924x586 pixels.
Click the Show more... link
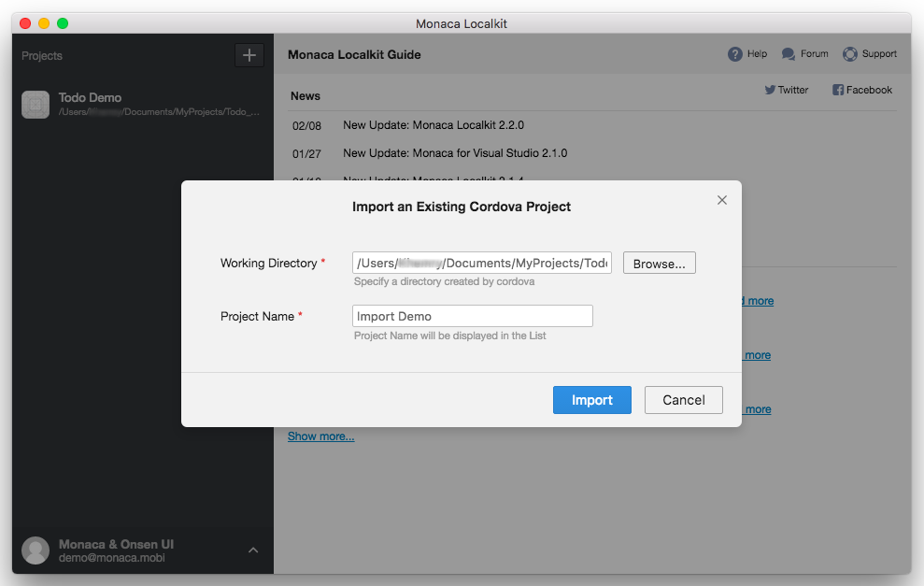point(320,436)
